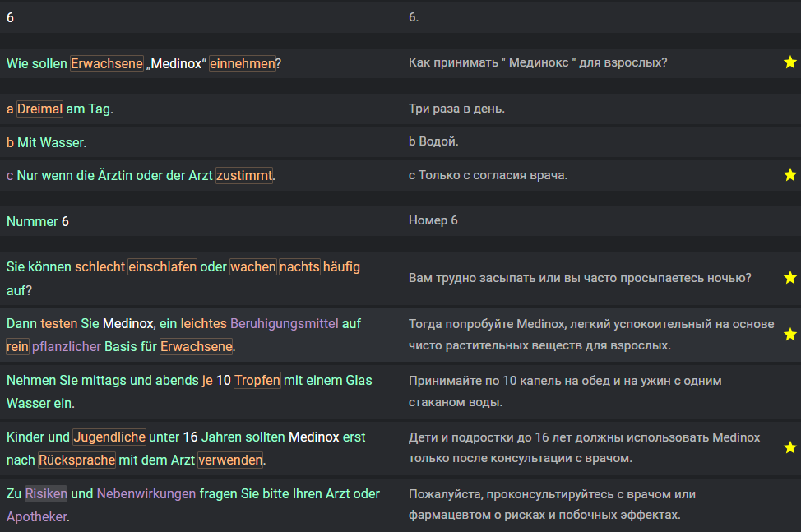Select the purple word 'Apotheker'
Screen dimensions: 801x532
tap(37, 516)
